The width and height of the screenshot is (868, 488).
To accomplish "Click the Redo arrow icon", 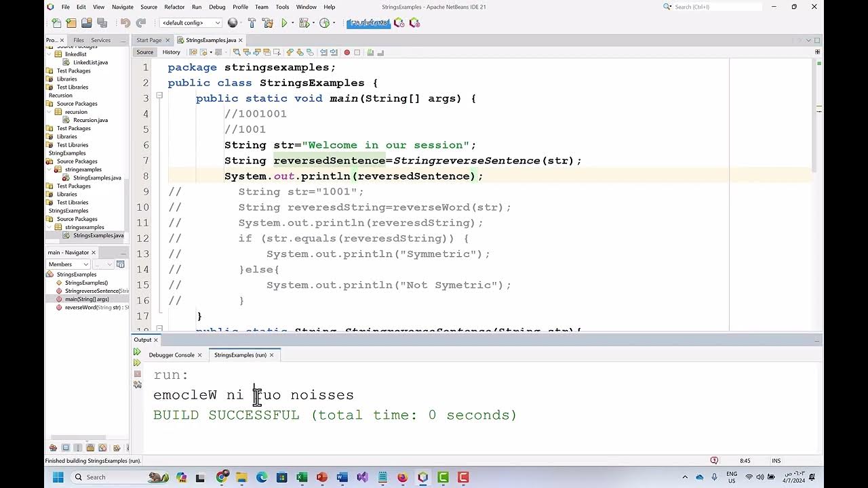I will coord(141,23).
